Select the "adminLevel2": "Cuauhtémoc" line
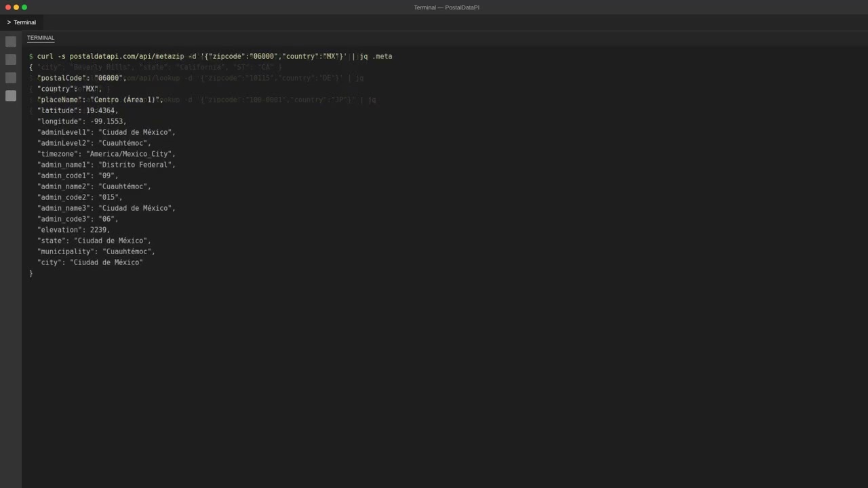Image resolution: width=868 pixels, height=488 pixels. point(94,143)
